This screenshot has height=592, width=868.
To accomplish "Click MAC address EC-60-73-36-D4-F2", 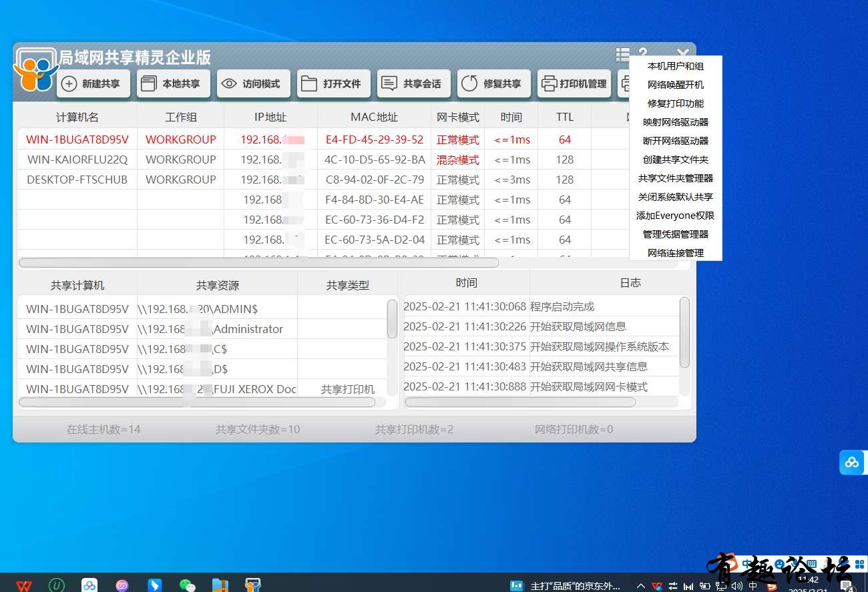I will 374,220.
